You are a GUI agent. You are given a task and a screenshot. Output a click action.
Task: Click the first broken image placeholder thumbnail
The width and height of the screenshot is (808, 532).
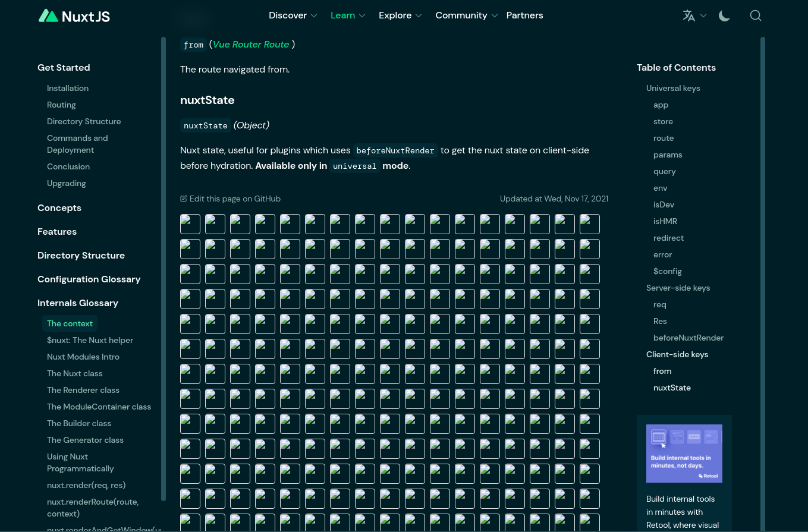click(190, 224)
